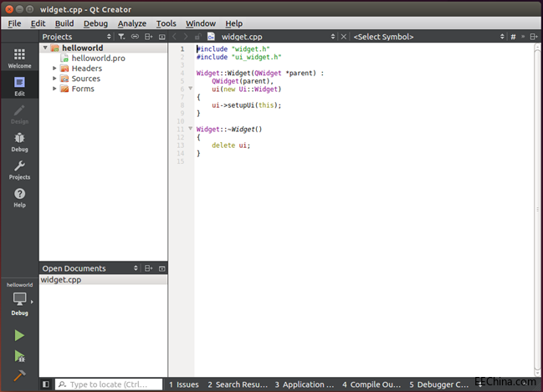The width and height of the screenshot is (543, 392).
Task: Close the widget.cpp document
Action: pyautogui.click(x=344, y=37)
